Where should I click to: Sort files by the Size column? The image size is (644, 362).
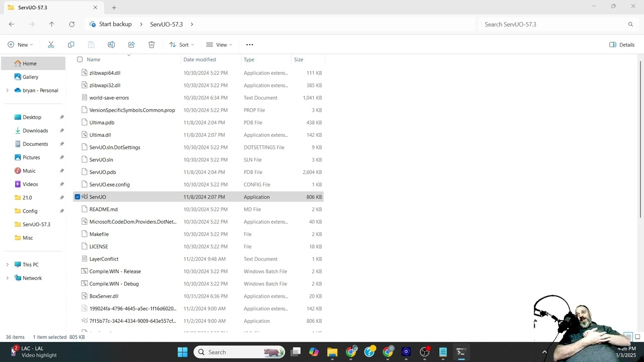[x=298, y=59]
